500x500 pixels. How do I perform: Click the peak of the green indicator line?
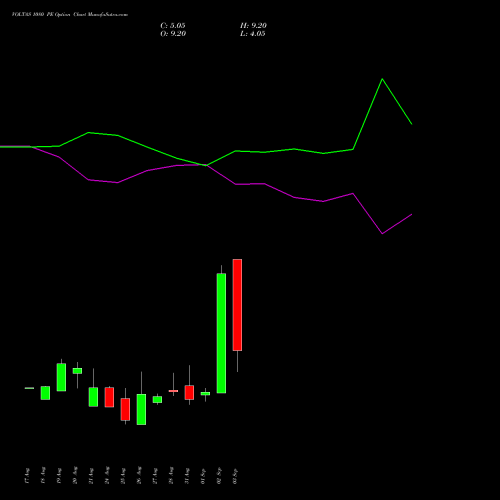(382, 79)
